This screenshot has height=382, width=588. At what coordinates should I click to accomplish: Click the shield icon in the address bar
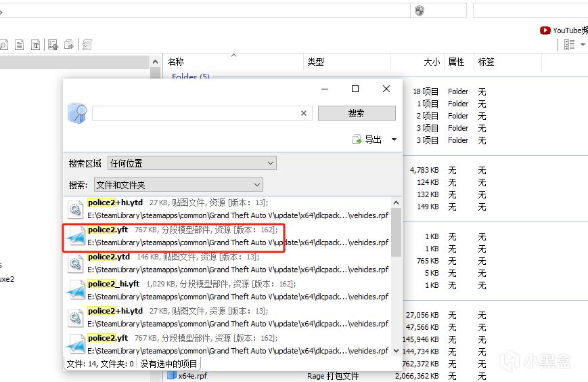coord(420,11)
